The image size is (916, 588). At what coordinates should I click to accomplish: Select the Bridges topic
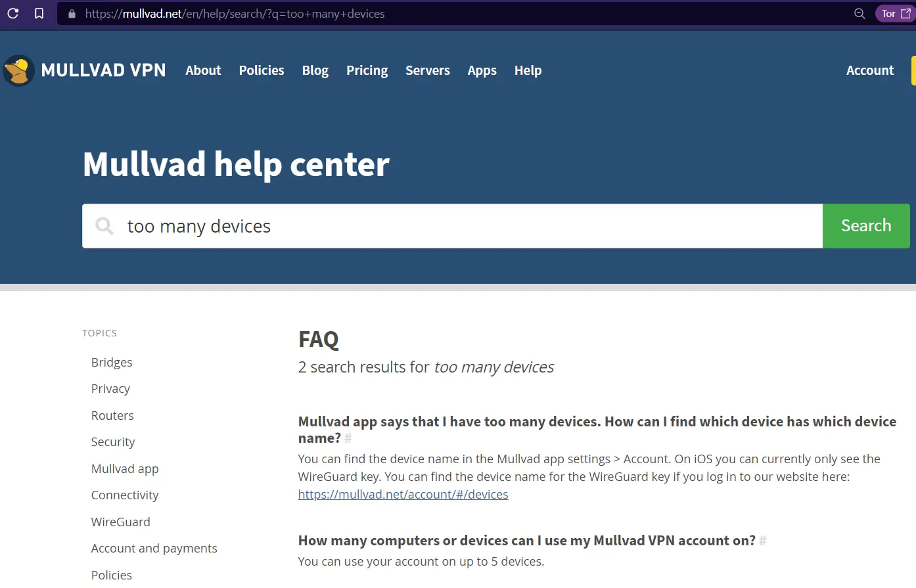point(112,363)
